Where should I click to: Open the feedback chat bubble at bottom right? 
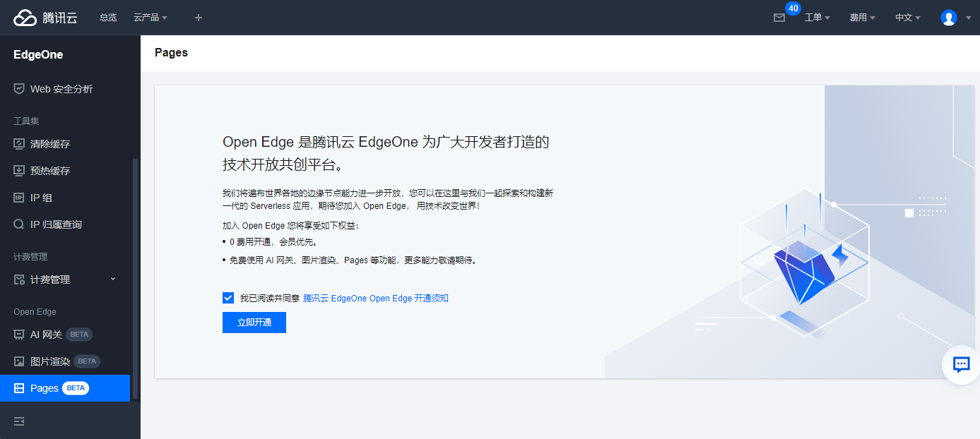click(961, 365)
